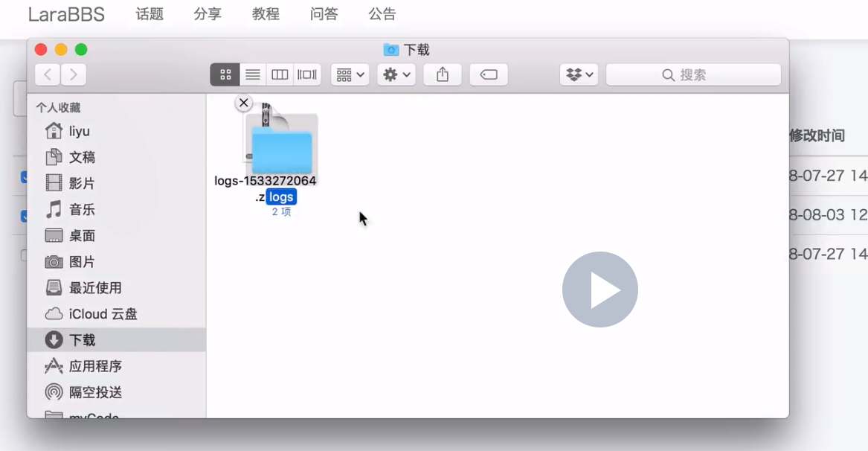Click the LaraBBS site logo
This screenshot has height=451, width=868.
pyautogui.click(x=66, y=14)
